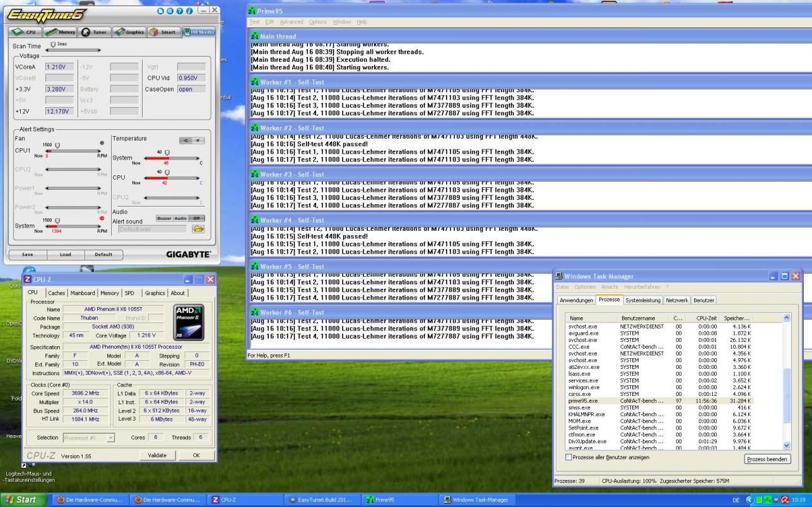
Task: Open the Options menu in Prime95
Action: pos(317,22)
